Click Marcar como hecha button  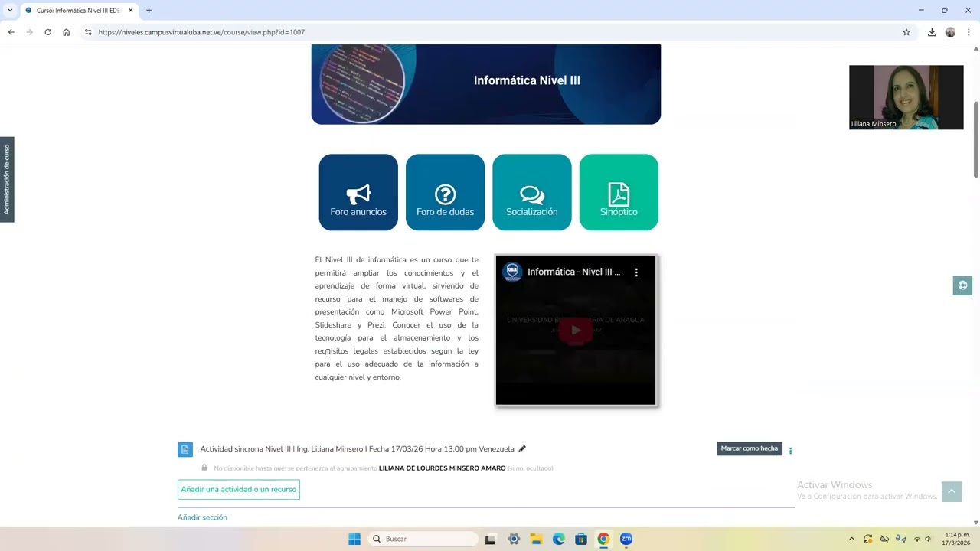point(749,448)
